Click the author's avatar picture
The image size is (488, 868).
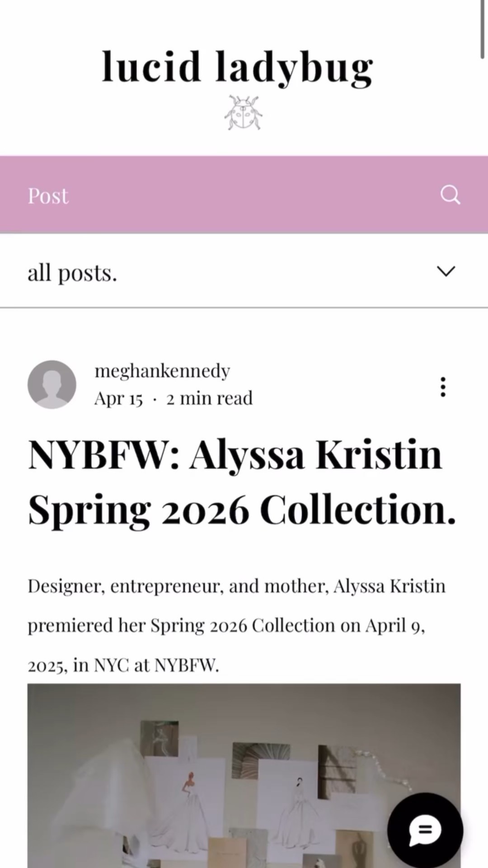pyautogui.click(x=52, y=385)
